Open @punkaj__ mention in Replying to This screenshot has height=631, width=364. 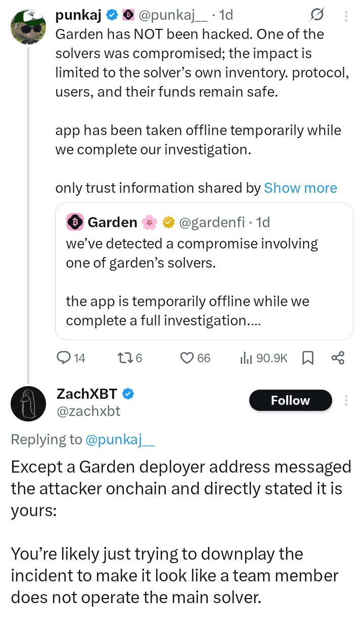pos(120,440)
